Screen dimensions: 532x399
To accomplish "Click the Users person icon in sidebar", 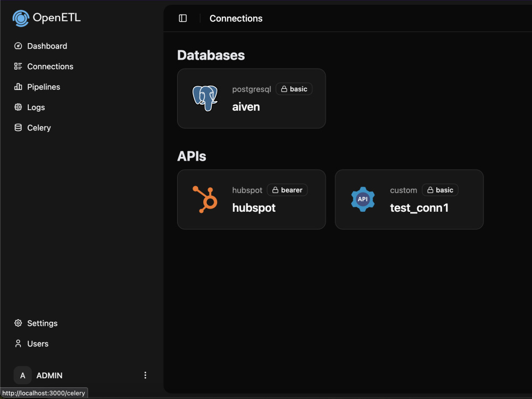I will (18, 343).
